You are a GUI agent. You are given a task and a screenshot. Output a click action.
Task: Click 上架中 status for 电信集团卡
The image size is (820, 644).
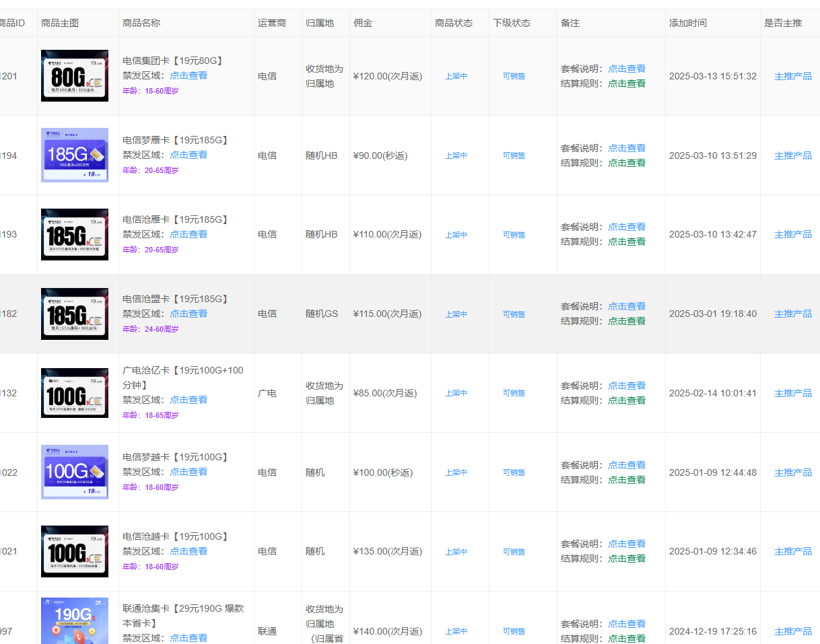point(456,76)
